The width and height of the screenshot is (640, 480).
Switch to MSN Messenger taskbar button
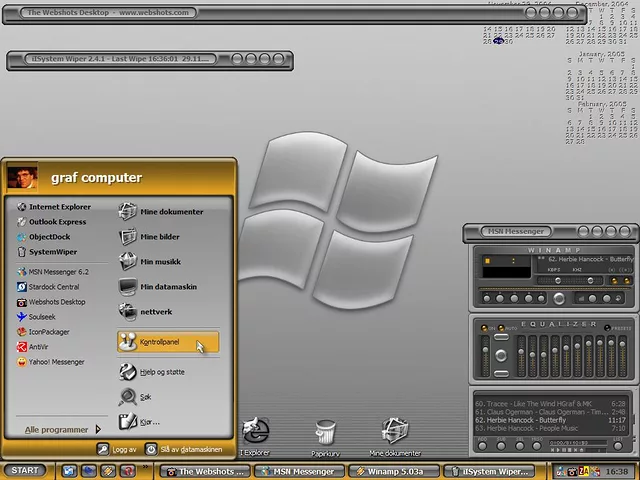pyautogui.click(x=300, y=471)
